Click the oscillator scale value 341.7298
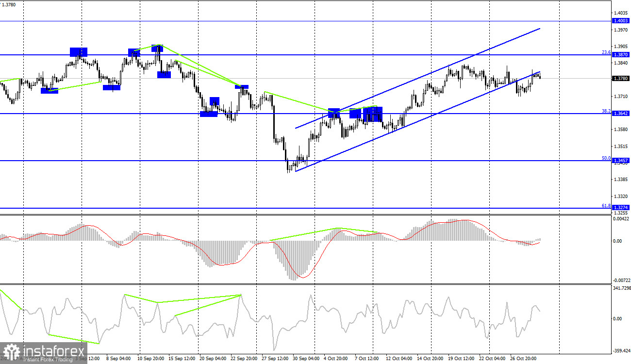The height and width of the screenshot is (364, 631). [622, 288]
